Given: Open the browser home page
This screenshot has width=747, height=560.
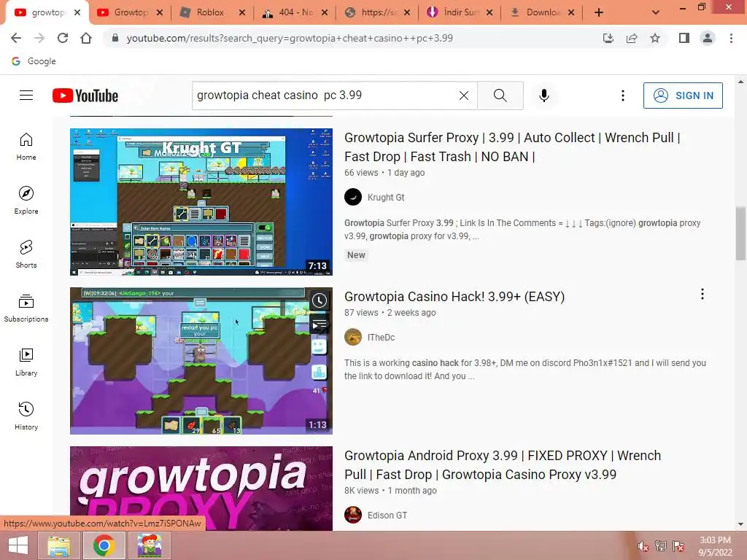Looking at the screenshot, I should coord(86,38).
